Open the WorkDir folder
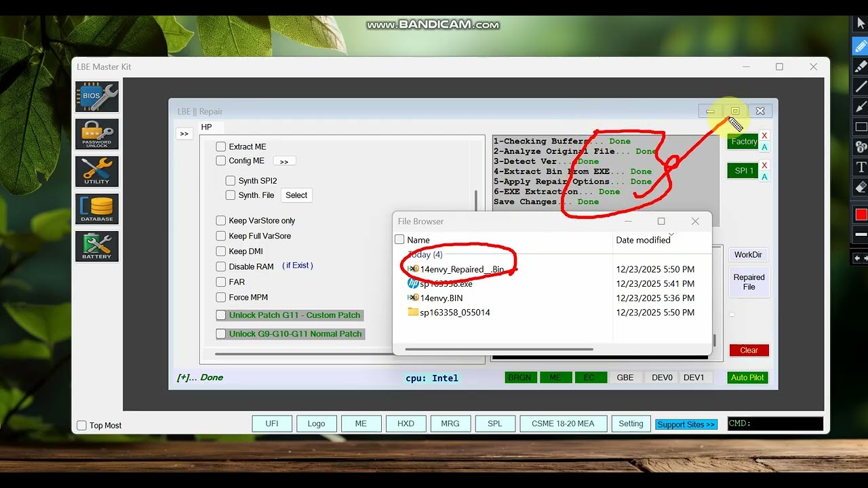The image size is (868, 488). (x=748, y=255)
